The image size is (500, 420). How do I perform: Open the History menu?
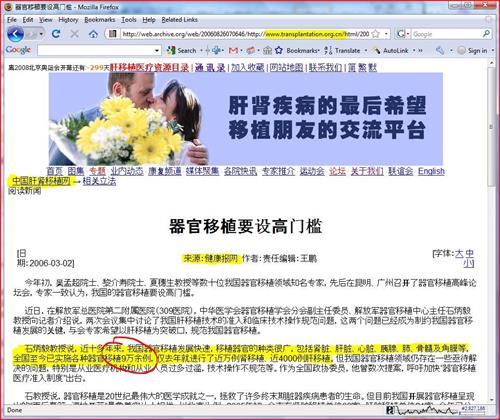[68, 20]
